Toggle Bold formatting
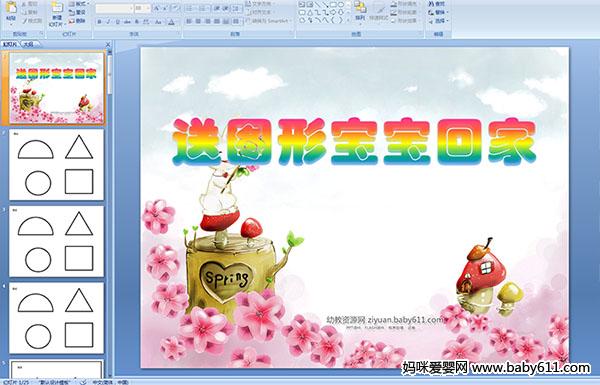This screenshot has width=600, height=385. pyautogui.click(x=99, y=22)
